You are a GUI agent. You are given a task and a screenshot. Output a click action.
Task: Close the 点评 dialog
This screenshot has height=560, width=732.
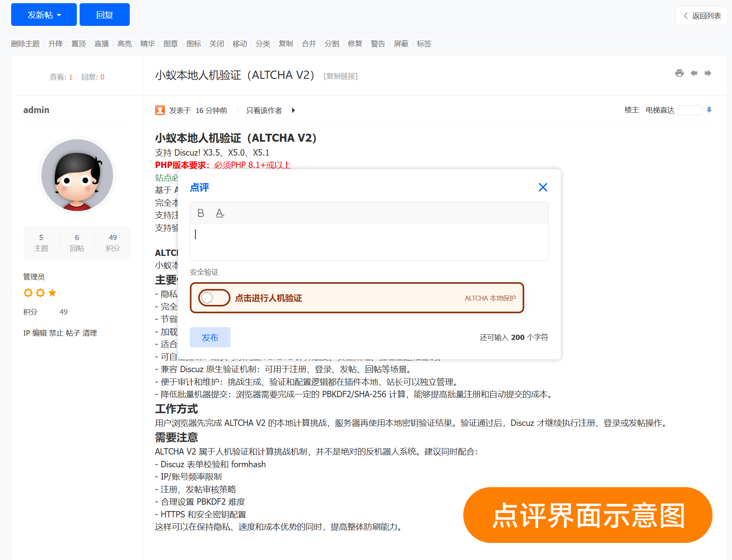click(543, 187)
